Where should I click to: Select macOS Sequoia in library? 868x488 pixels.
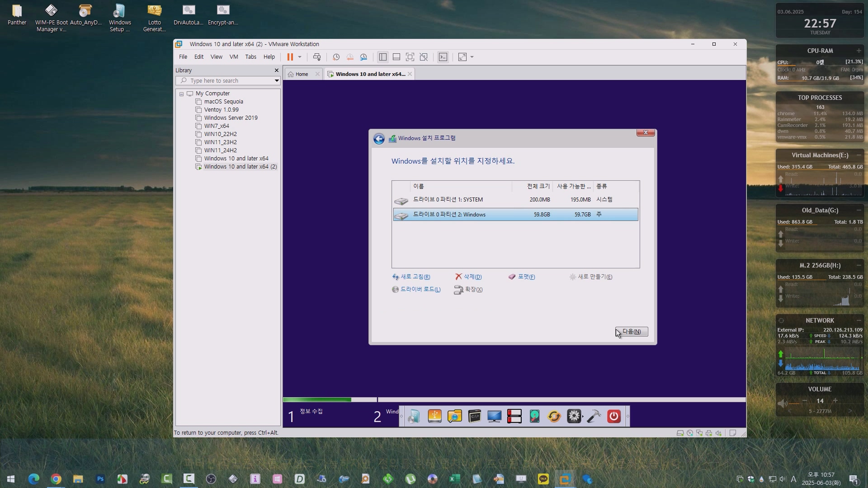(x=223, y=102)
